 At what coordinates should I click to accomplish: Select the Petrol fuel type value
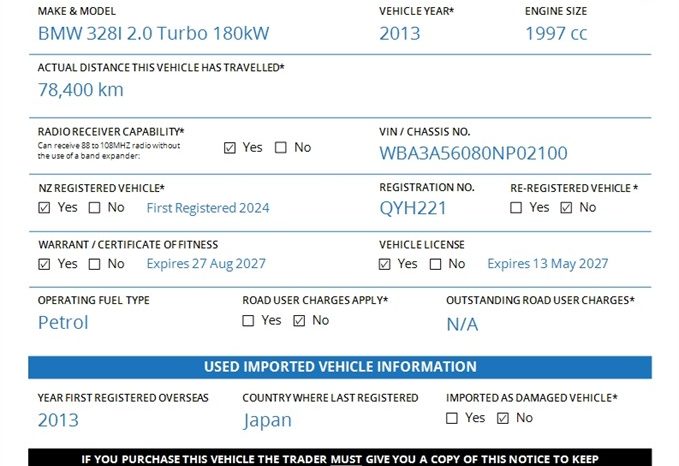click(x=63, y=323)
